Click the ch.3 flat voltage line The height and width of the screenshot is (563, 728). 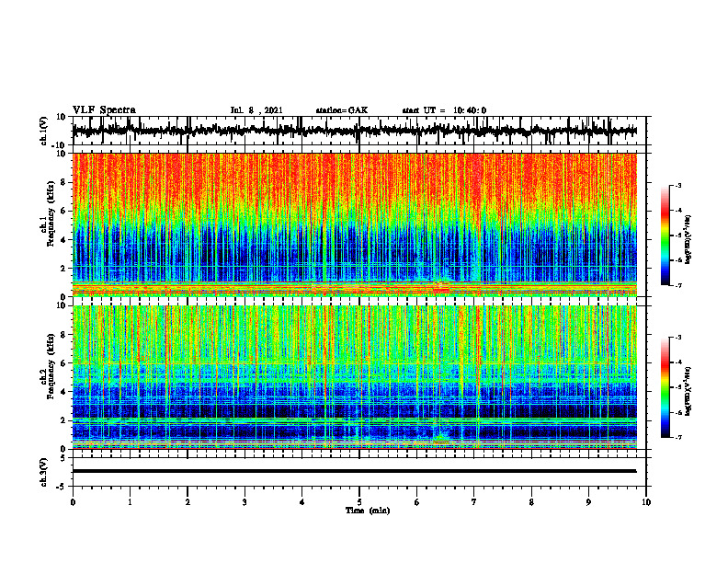354,471
